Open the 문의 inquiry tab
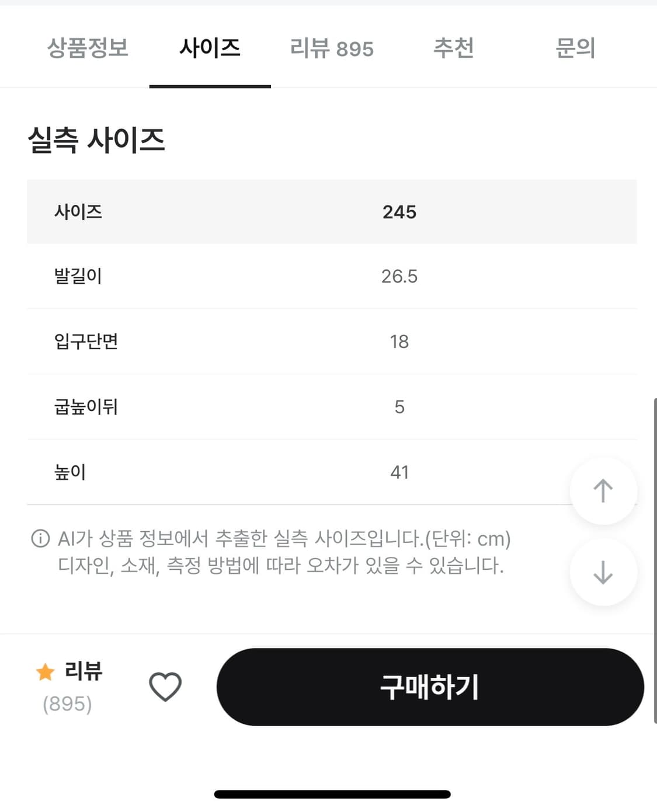The height and width of the screenshot is (812, 657). [x=575, y=49]
